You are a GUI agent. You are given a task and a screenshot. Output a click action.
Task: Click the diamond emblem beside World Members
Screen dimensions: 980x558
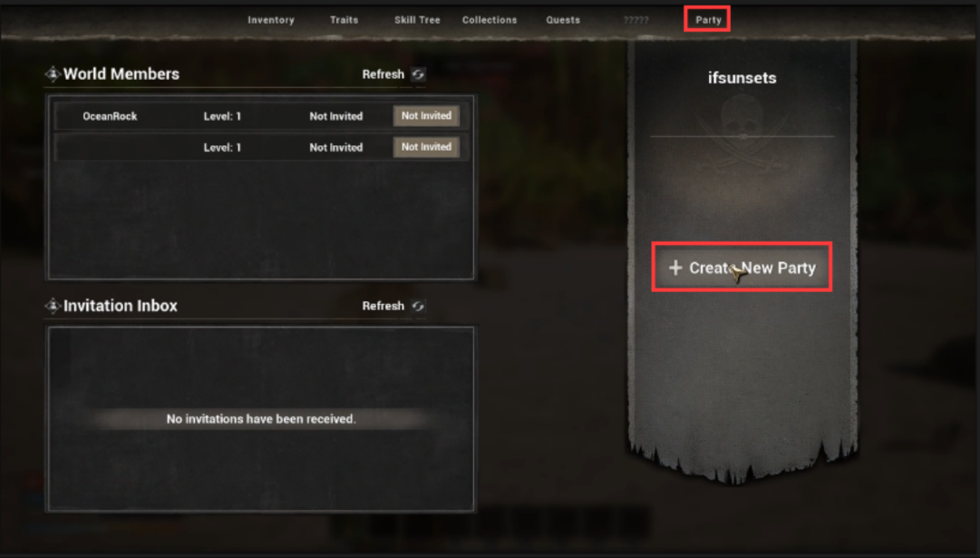point(53,74)
